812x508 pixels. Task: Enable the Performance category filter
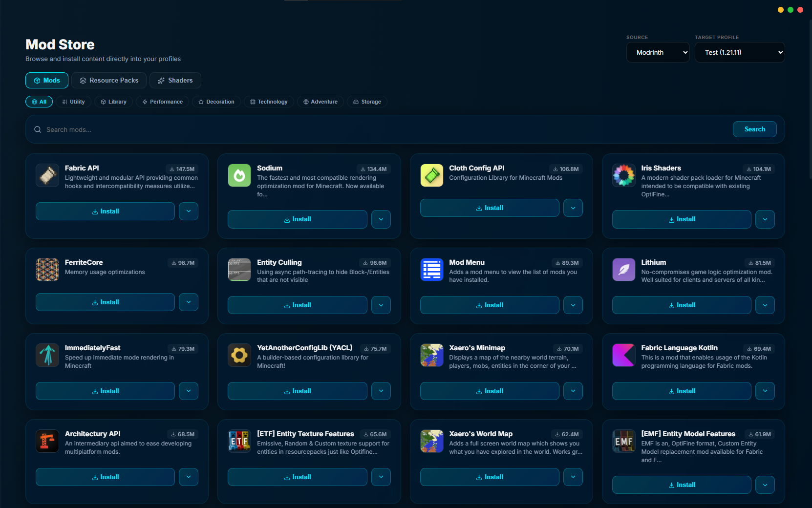(162, 102)
